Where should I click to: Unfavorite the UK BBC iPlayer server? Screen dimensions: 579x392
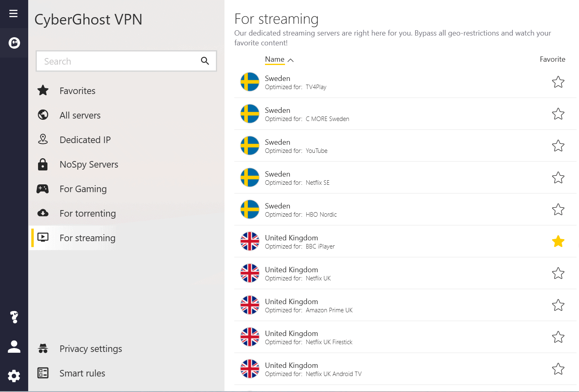click(558, 242)
